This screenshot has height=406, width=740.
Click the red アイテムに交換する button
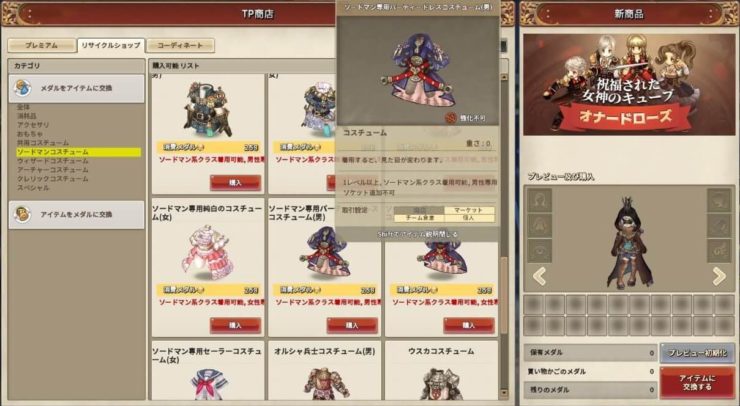click(697, 382)
